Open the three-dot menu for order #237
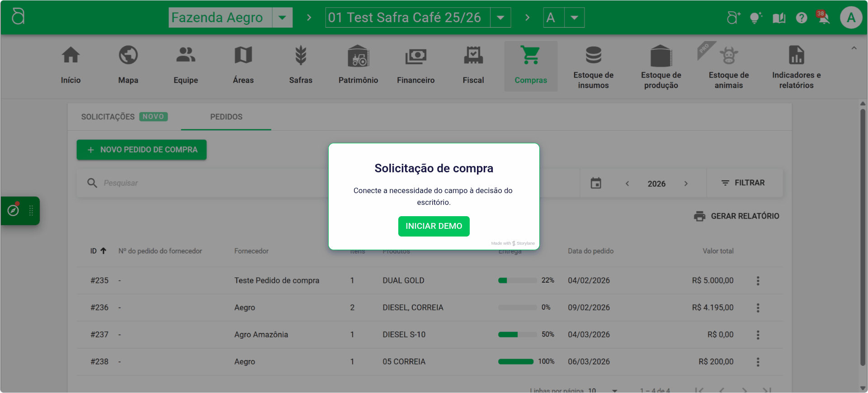The height and width of the screenshot is (393, 868). point(758,335)
